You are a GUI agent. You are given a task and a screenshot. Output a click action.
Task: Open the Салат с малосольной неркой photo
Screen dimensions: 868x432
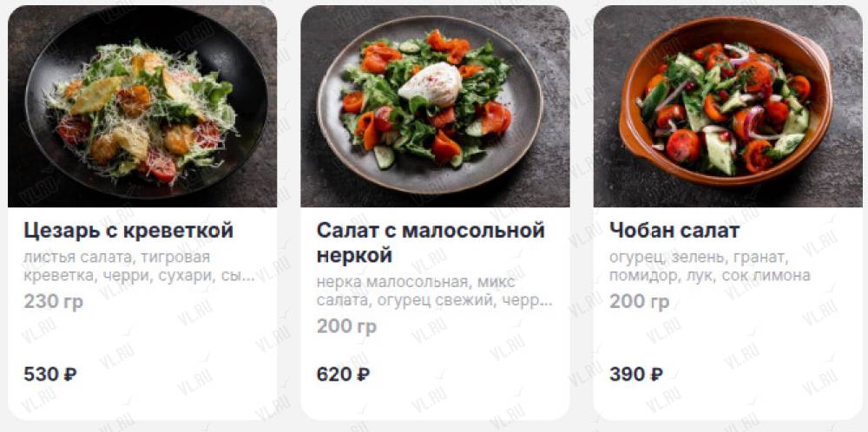click(435, 106)
